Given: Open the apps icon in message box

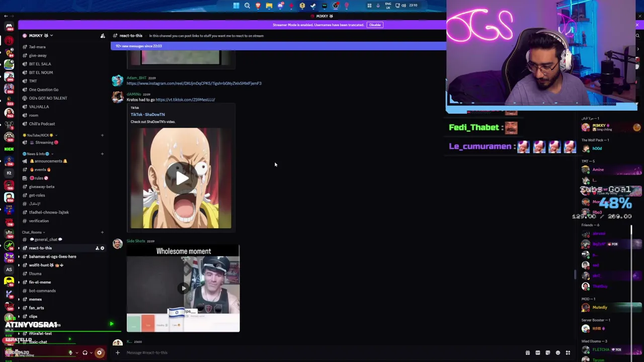Looking at the screenshot, I should (x=568, y=352).
